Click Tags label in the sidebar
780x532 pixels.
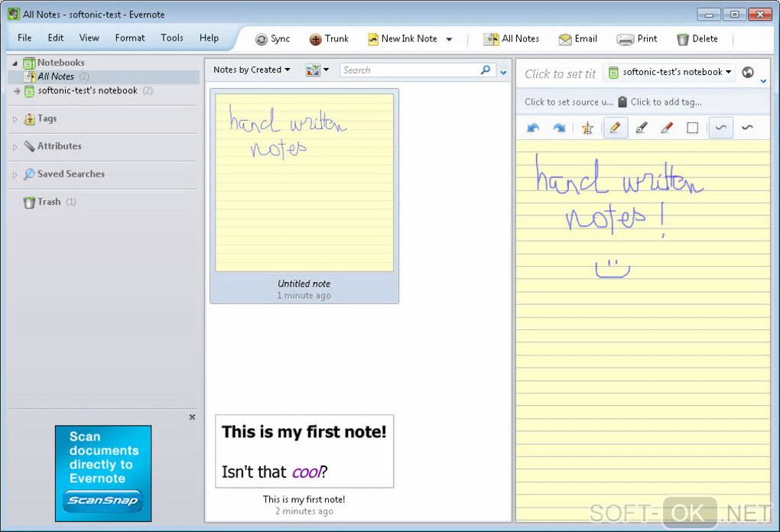(47, 118)
